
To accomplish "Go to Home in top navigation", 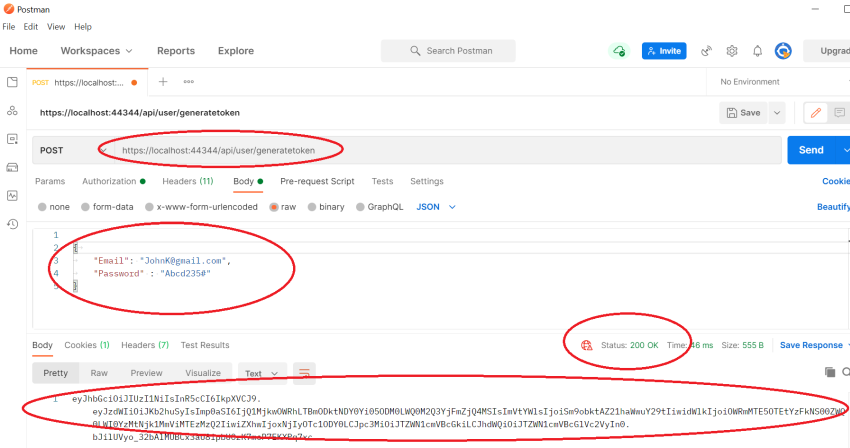I will click(23, 51).
